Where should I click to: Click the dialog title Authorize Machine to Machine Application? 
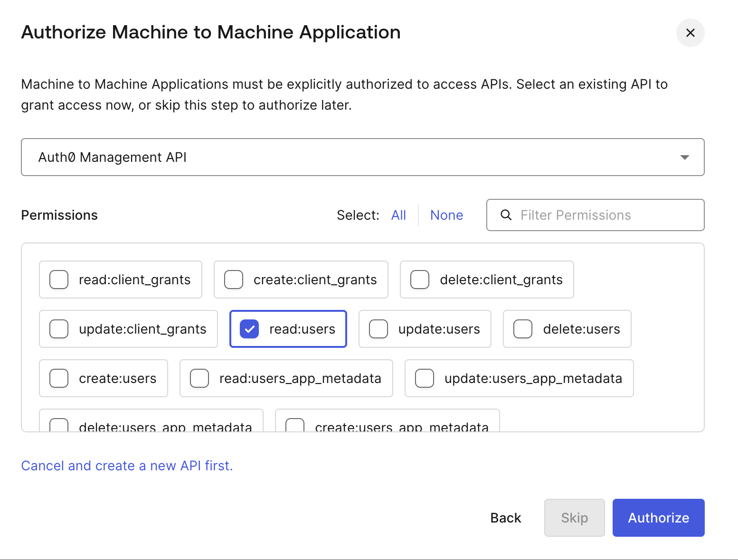211,32
